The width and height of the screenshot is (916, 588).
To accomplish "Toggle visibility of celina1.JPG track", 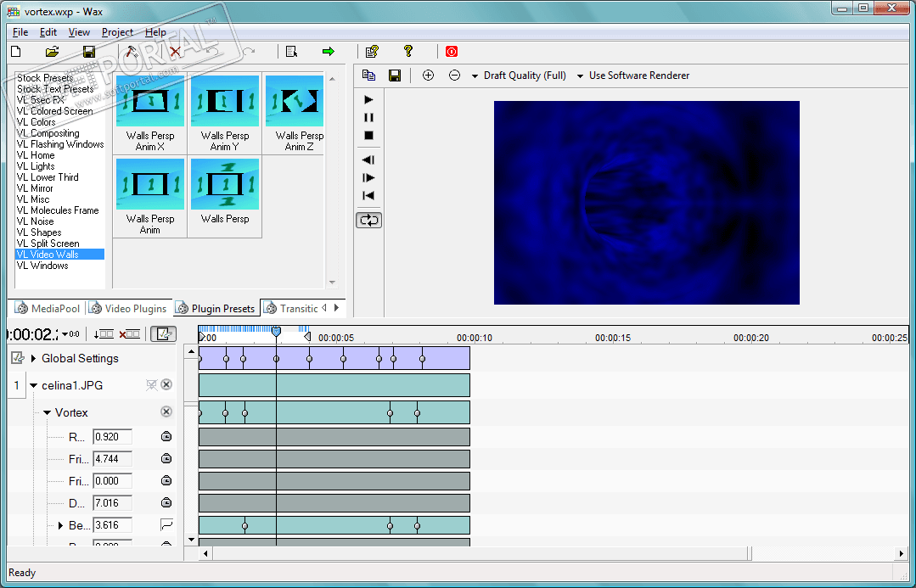I will click(x=151, y=385).
